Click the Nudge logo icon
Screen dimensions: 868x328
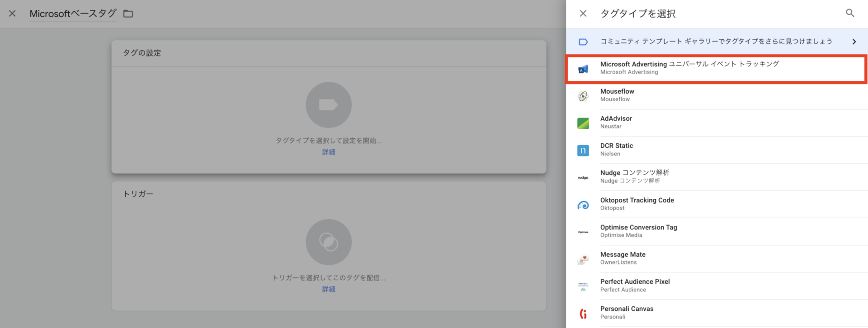click(583, 178)
